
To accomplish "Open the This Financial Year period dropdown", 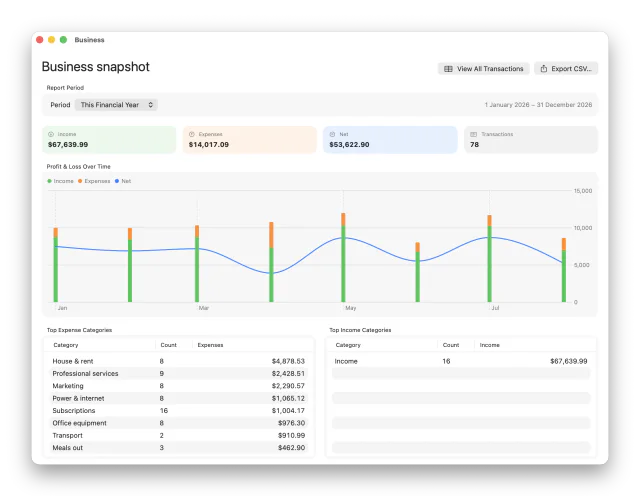I will [x=116, y=105].
